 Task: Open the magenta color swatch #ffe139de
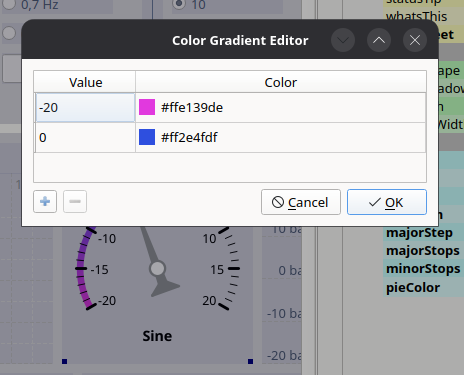(147, 107)
